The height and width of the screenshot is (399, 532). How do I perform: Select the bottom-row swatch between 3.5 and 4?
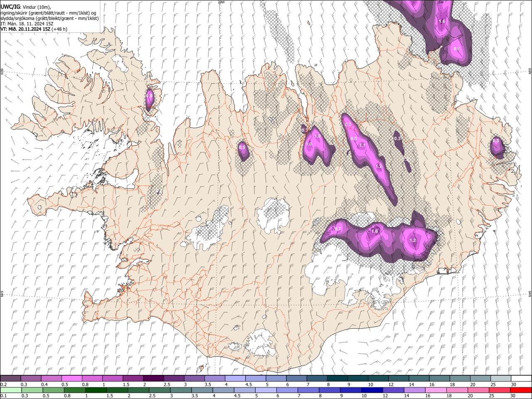(202, 390)
